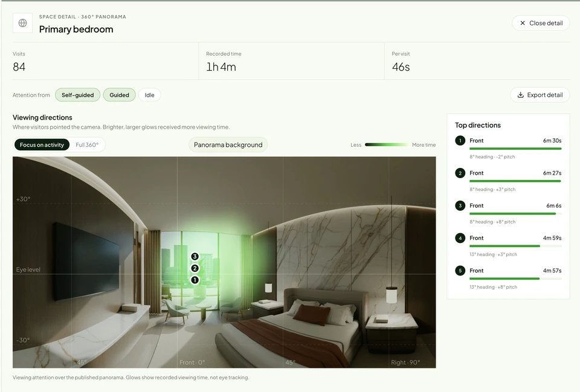The width and height of the screenshot is (580, 392).
Task: Click the Primary bedroom title
Action: pos(76,29)
